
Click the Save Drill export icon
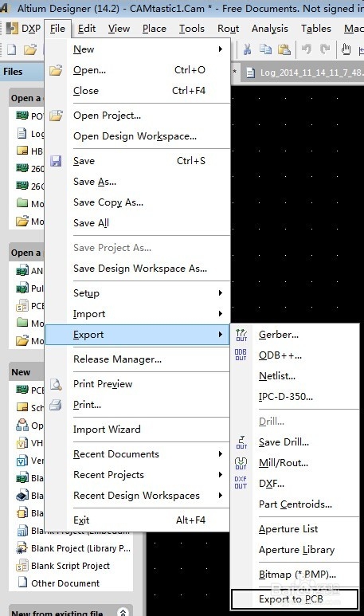241,442
